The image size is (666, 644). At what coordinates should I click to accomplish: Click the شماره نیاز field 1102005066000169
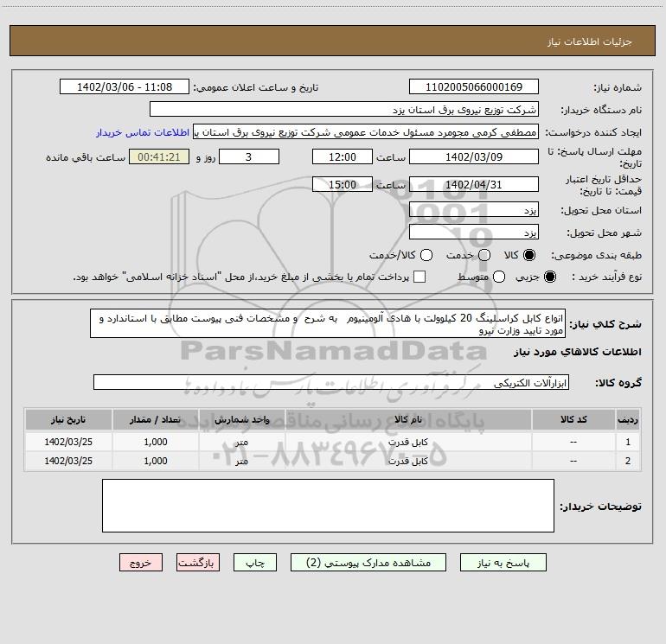click(x=474, y=86)
